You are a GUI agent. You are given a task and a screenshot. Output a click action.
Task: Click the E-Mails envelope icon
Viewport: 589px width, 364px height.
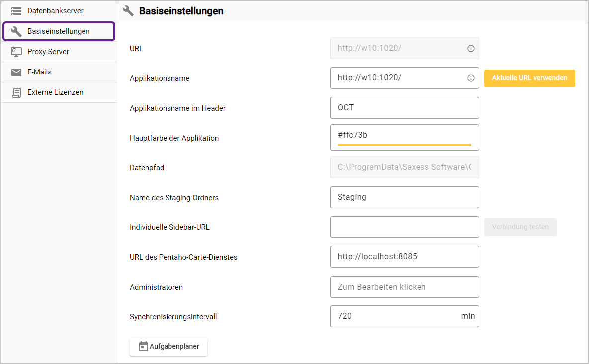(x=16, y=72)
